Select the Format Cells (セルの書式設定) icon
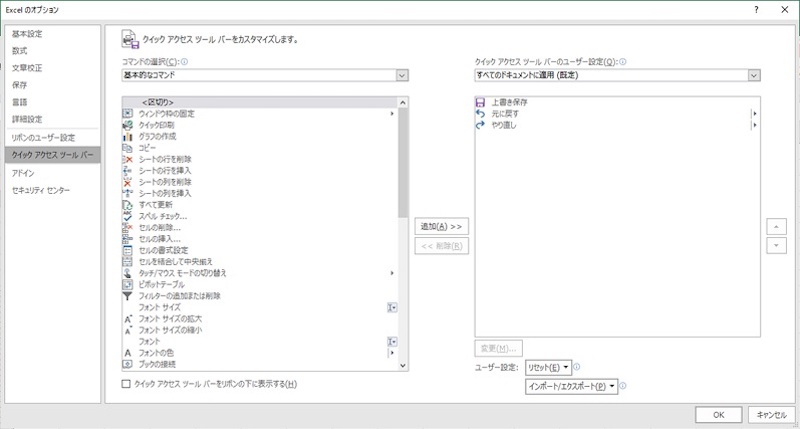Viewport: 800px width, 429px height. pyautogui.click(x=128, y=250)
